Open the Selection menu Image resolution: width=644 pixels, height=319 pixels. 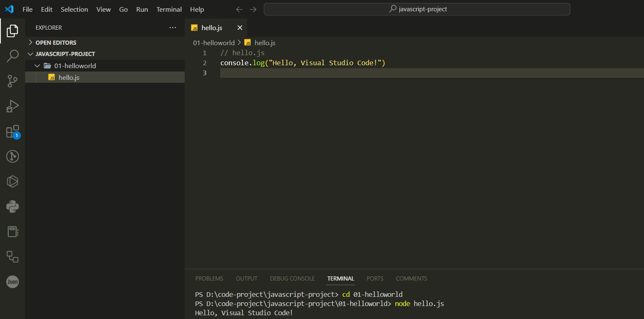pos(75,9)
